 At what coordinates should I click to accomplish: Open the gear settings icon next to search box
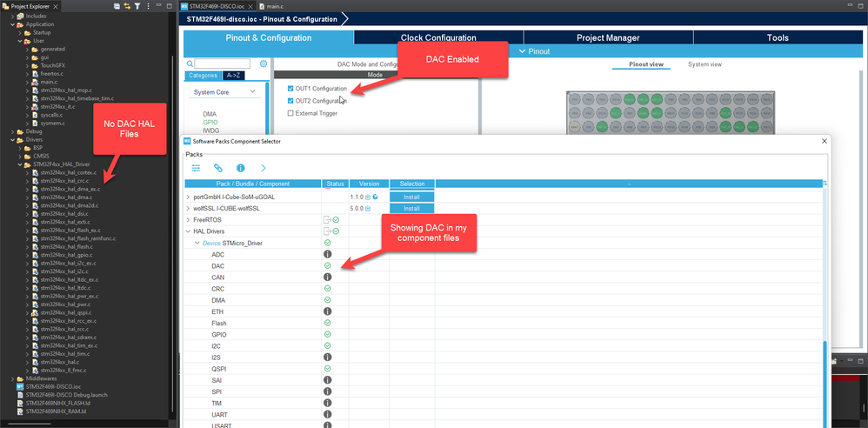[264, 64]
